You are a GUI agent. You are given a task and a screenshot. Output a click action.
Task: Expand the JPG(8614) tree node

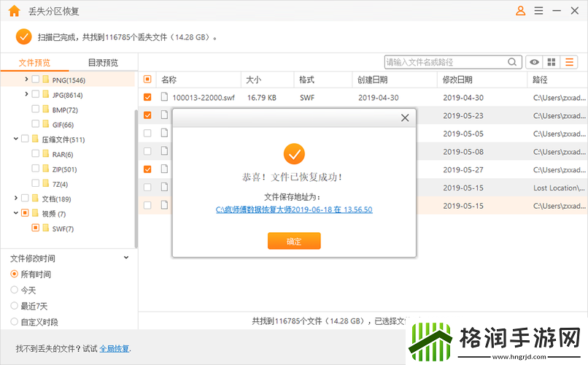point(26,93)
